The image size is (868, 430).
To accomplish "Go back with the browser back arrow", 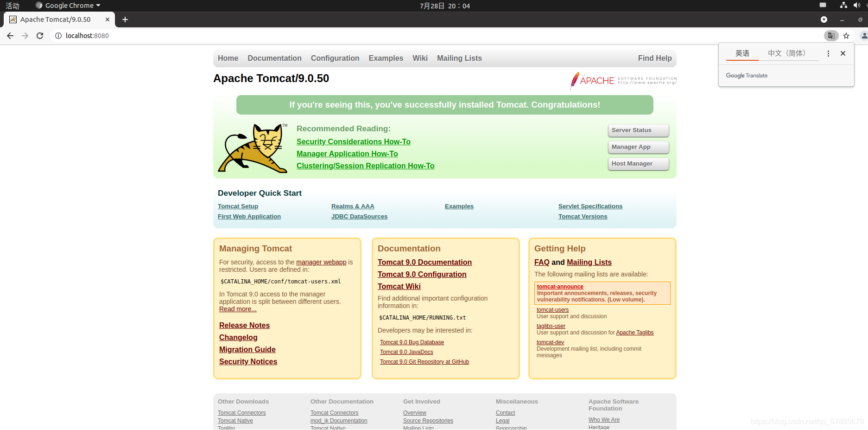I will coord(10,36).
